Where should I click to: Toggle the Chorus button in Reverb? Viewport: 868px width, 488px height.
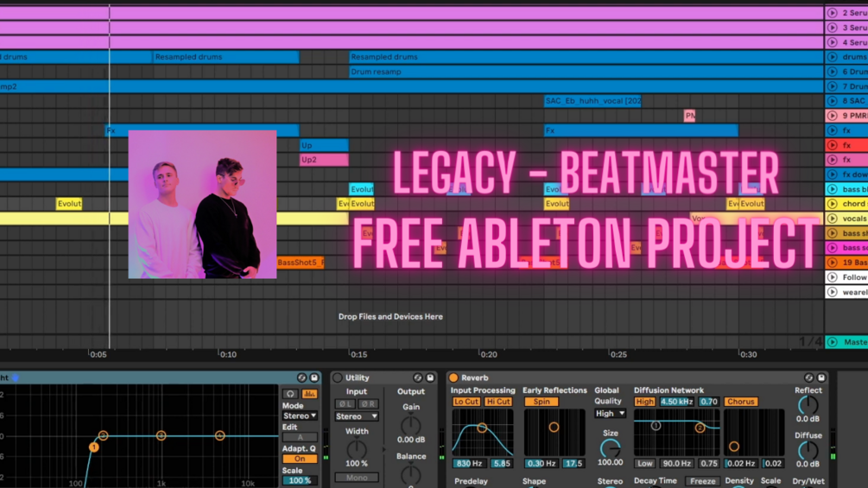coord(741,402)
